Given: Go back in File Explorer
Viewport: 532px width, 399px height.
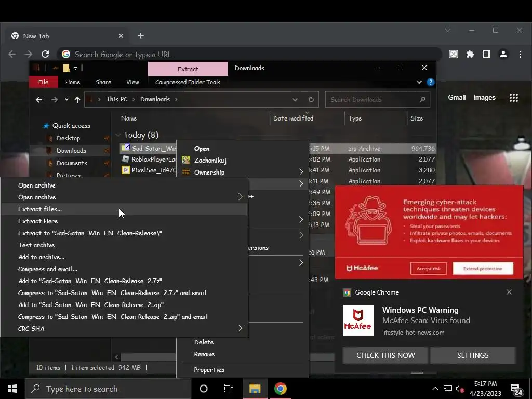Looking at the screenshot, I should [39, 99].
